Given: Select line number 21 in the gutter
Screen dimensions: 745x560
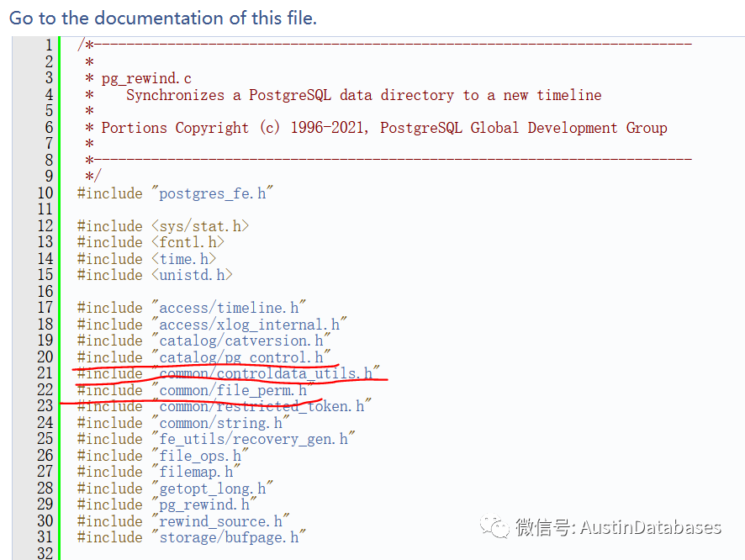Looking at the screenshot, I should click(45, 373).
